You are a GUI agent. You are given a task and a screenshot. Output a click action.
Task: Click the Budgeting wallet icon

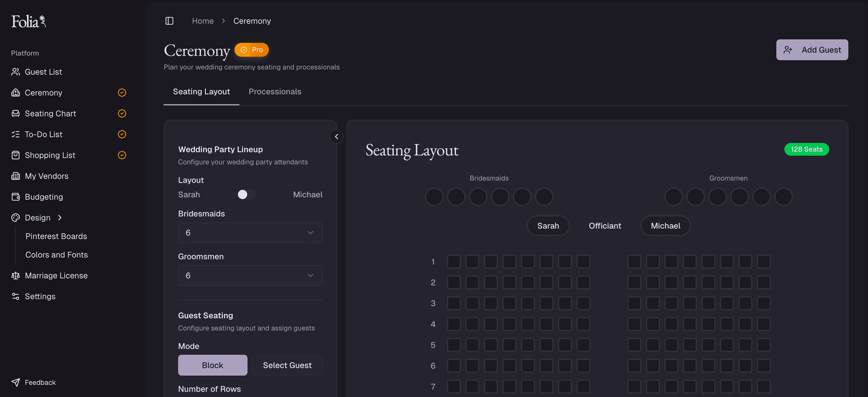(x=16, y=197)
